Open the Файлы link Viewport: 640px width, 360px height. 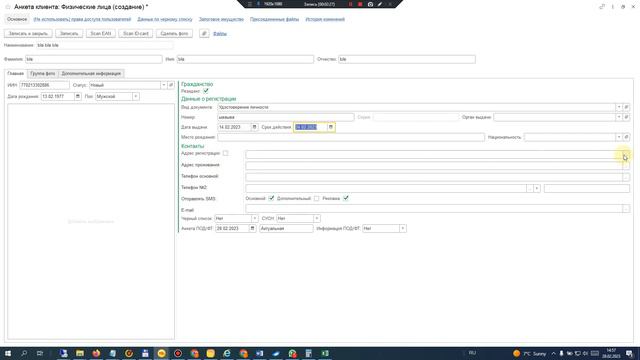[220, 33]
